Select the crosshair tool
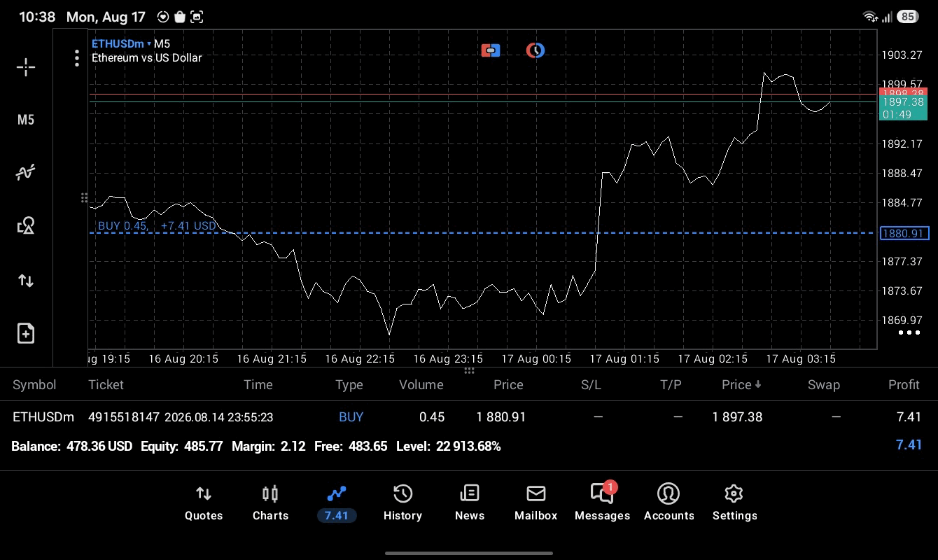 [26, 67]
